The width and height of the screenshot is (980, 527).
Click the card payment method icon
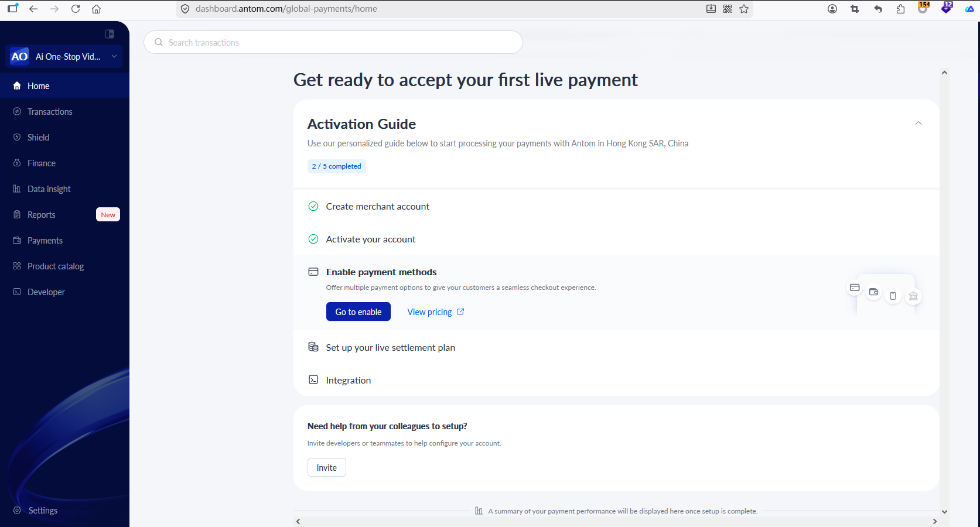coord(855,288)
